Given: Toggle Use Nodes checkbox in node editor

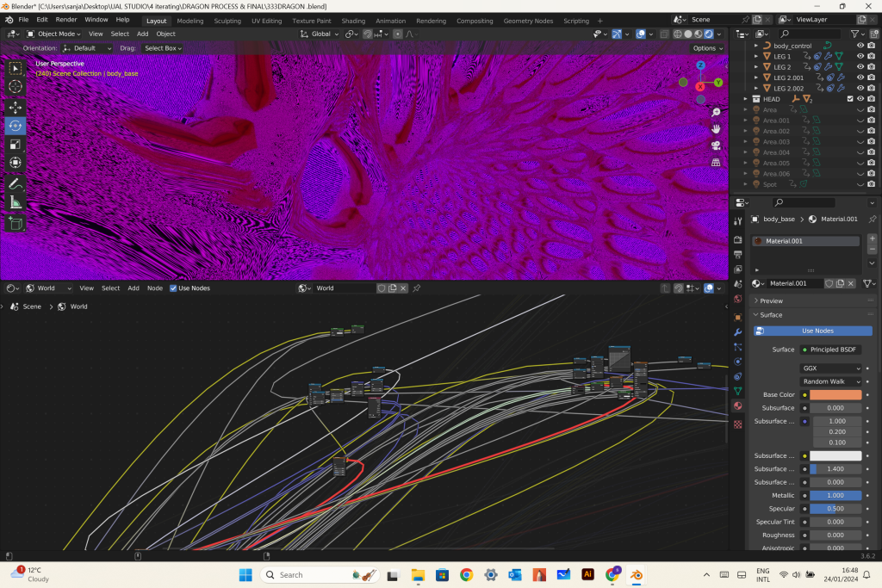Looking at the screenshot, I should 173,288.
